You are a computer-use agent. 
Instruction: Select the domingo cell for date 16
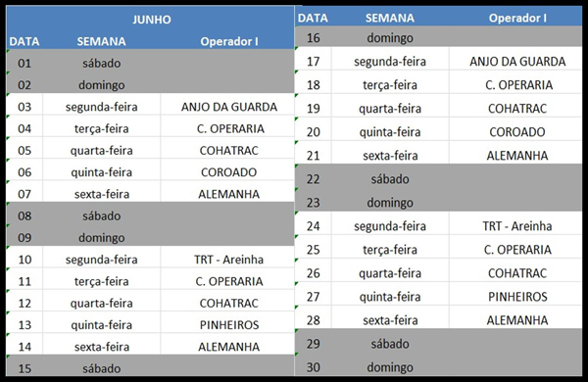pyautogui.click(x=390, y=38)
